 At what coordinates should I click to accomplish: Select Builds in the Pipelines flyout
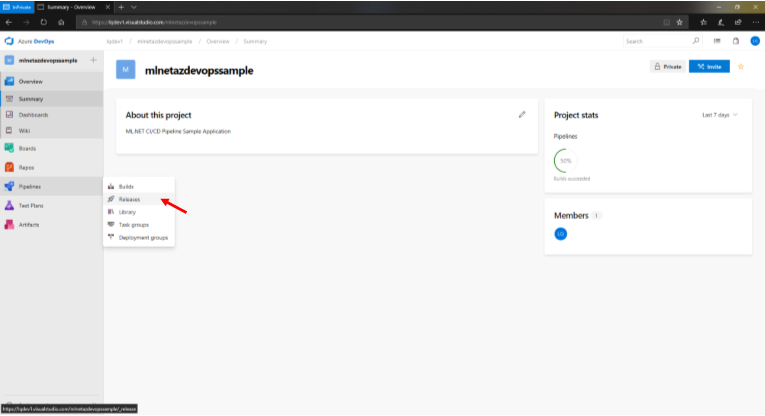(126, 187)
